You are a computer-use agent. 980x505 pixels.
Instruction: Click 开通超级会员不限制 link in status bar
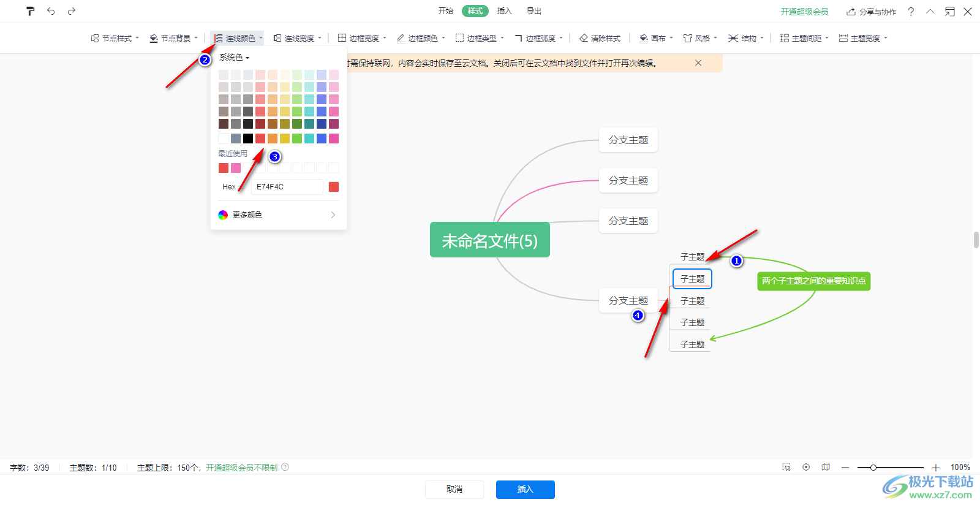pos(242,468)
